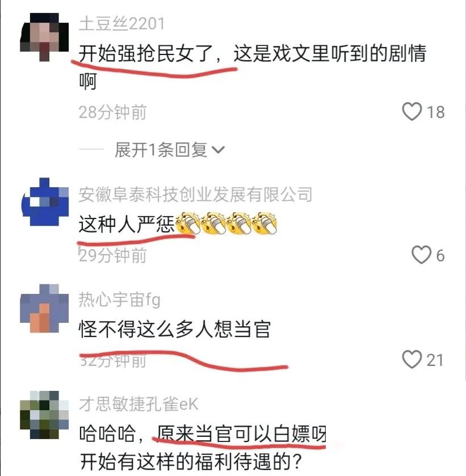Screen dimensions: 466x476
Task: Click the chevron next to 展开1条回复
Action: [x=218, y=150]
